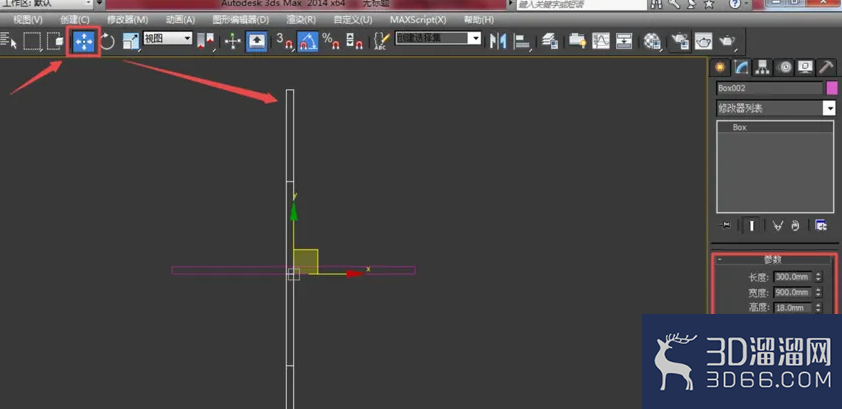842x409 pixels.
Task: Toggle the Angle Snap button
Action: (307, 41)
